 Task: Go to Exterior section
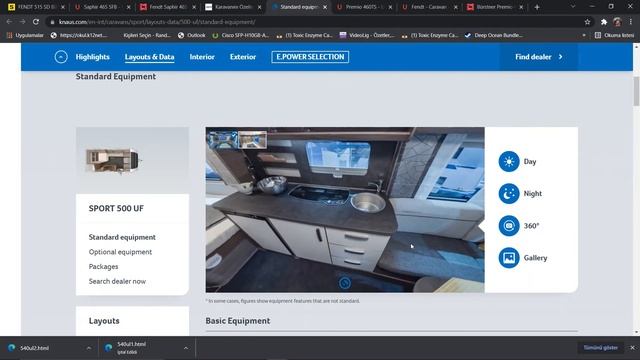click(243, 57)
